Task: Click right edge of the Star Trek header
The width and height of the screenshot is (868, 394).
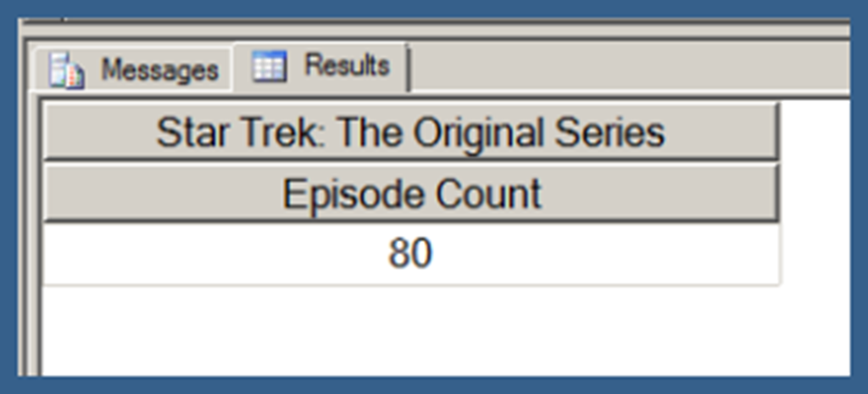Action: click(x=775, y=132)
